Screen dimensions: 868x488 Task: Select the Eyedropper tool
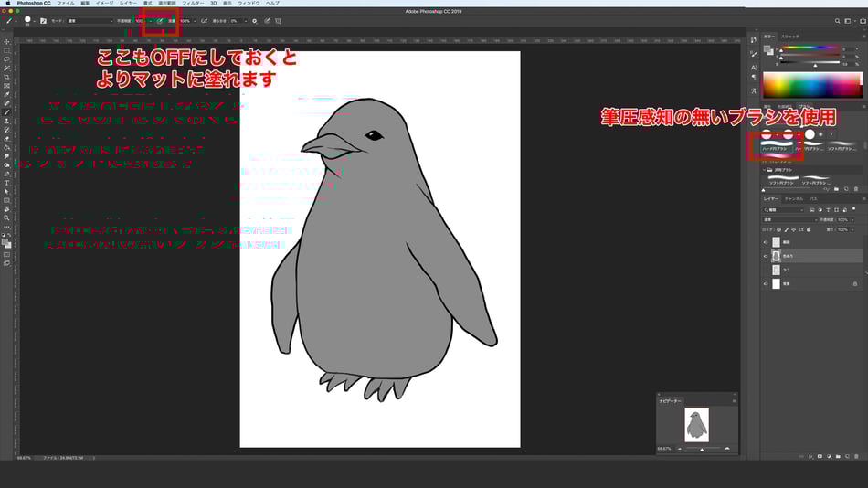tap(6, 94)
